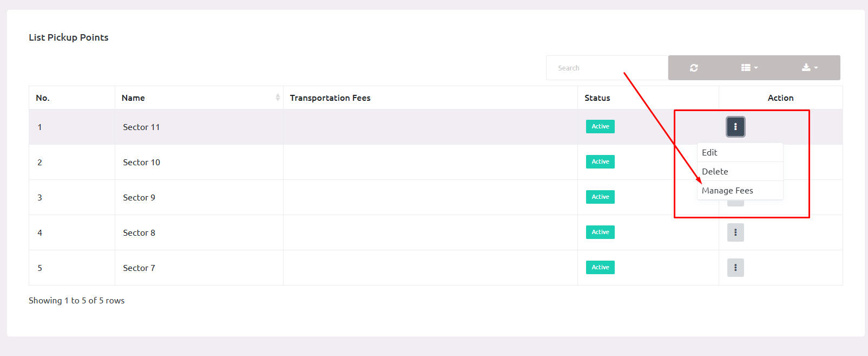The height and width of the screenshot is (356, 868).
Task: Open the export data download dropdown
Action: pos(810,68)
